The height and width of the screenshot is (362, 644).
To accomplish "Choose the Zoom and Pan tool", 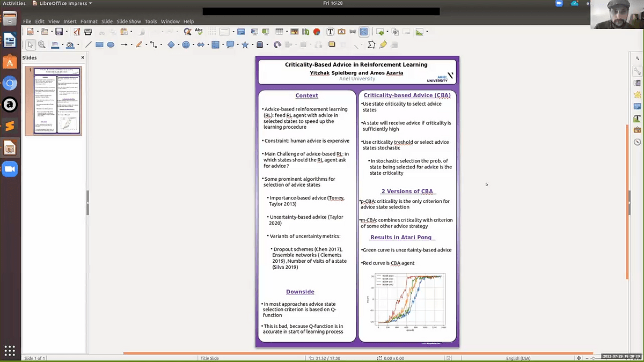I will tap(41, 45).
